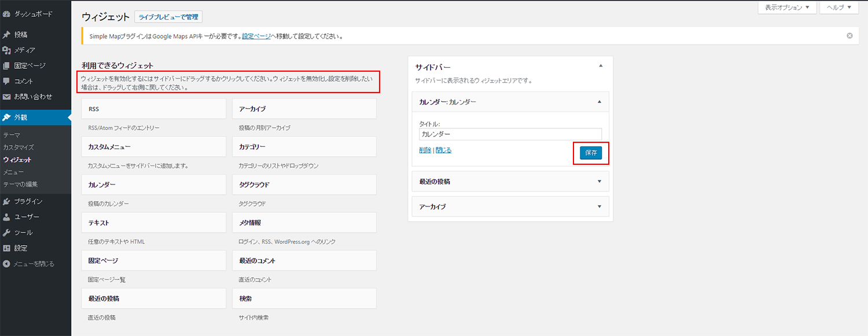Click the お問い合わせ envelope icon

(x=8, y=96)
